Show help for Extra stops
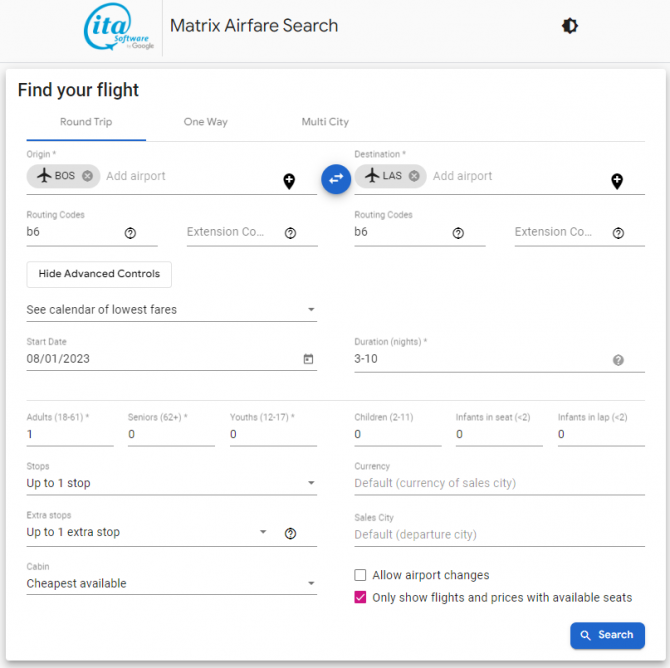This screenshot has height=668, width=670. pyautogui.click(x=290, y=533)
